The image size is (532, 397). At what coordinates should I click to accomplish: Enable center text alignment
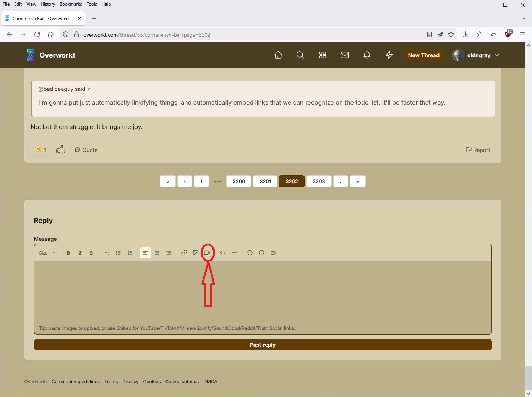157,253
